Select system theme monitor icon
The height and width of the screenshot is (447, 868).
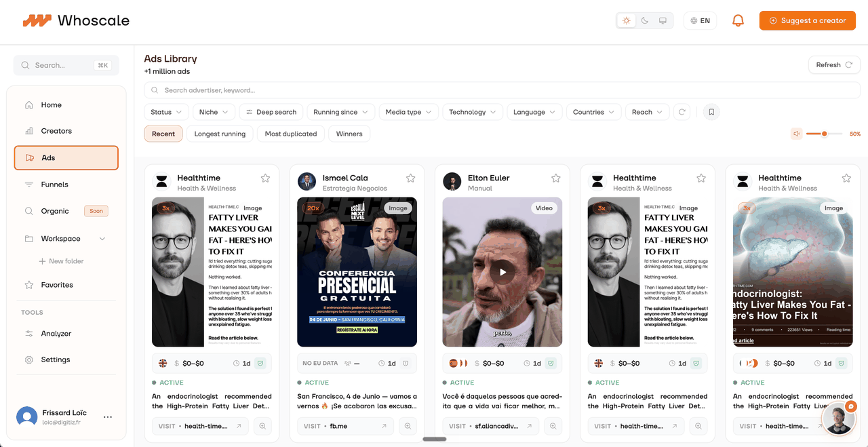(663, 20)
